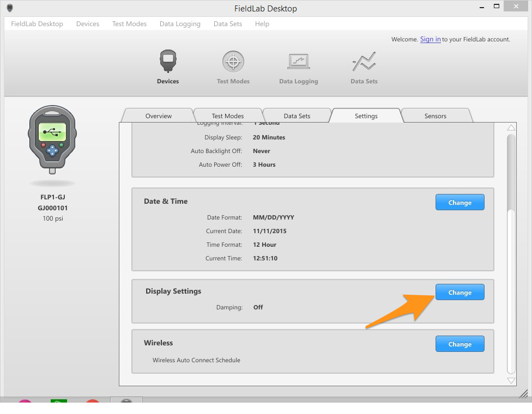Click the Display Settings section heading

[x=173, y=291]
